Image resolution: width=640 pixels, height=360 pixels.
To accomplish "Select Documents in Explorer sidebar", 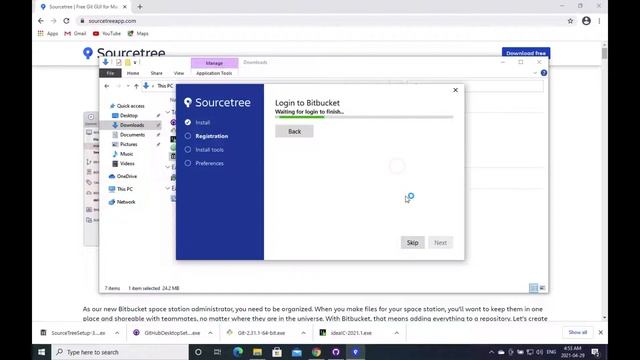I will coord(132,135).
